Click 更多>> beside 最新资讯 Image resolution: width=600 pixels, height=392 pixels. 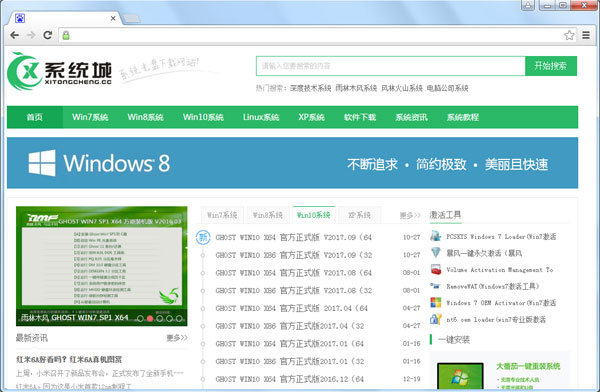(x=177, y=338)
